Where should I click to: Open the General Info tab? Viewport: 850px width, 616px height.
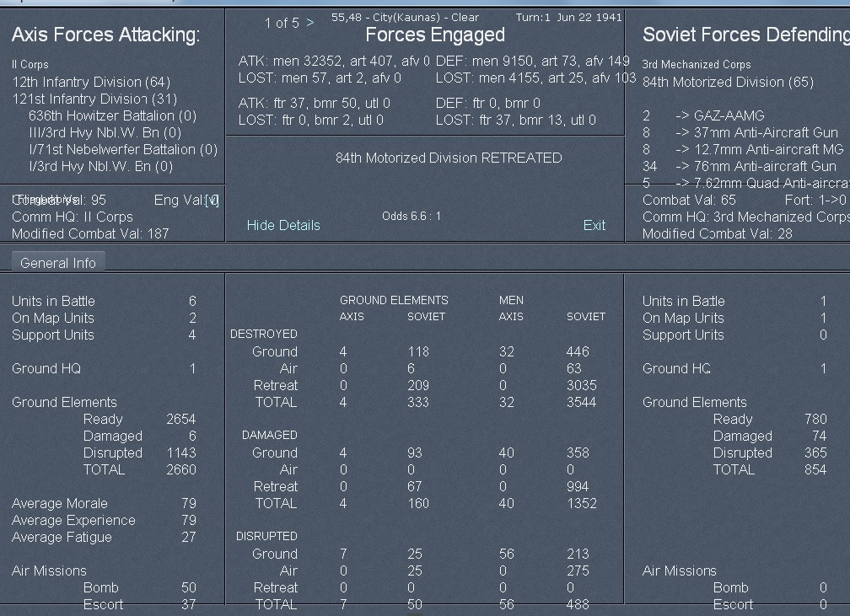tap(58, 263)
